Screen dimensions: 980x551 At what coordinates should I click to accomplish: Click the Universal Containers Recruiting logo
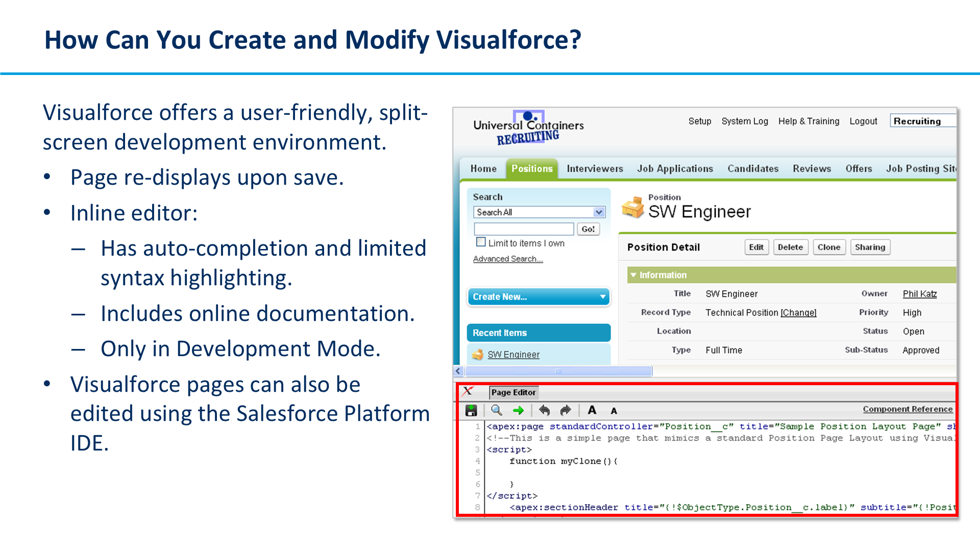[x=528, y=128]
